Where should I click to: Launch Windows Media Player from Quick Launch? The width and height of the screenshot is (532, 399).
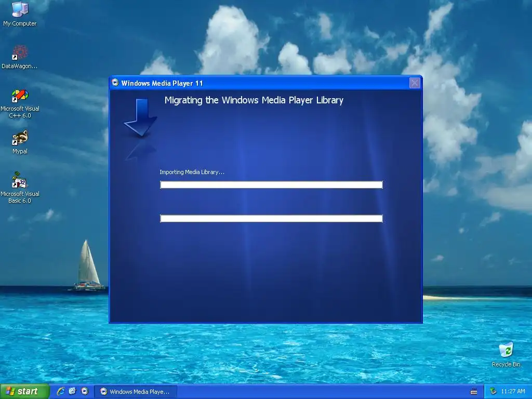coord(85,391)
